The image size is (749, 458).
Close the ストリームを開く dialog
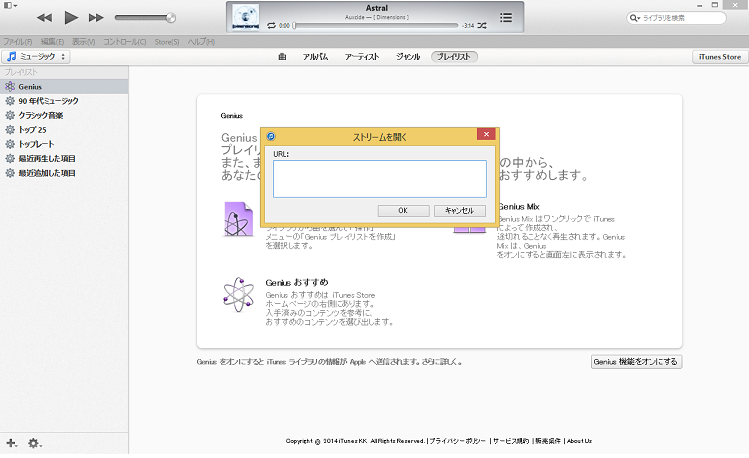tap(486, 134)
